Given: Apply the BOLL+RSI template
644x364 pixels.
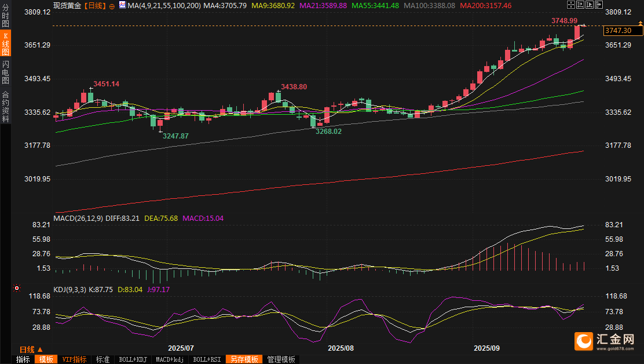Looking at the screenshot, I should point(207,359).
